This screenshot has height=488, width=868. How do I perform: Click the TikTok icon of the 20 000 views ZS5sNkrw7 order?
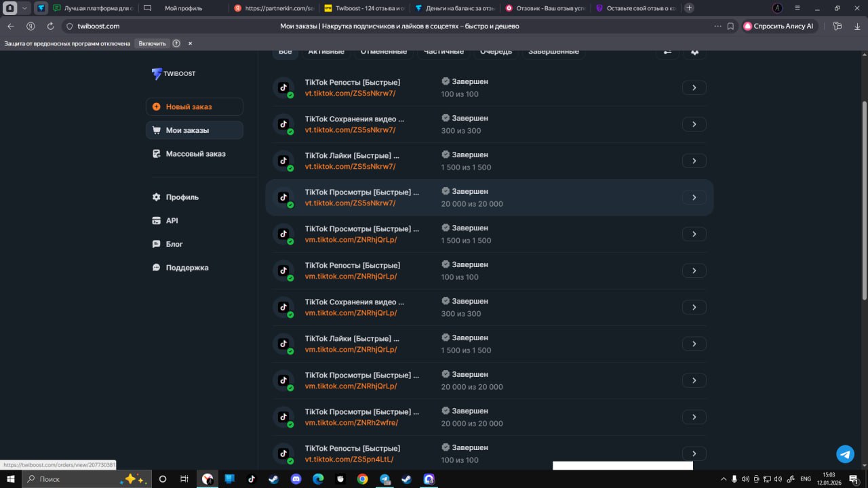283,197
